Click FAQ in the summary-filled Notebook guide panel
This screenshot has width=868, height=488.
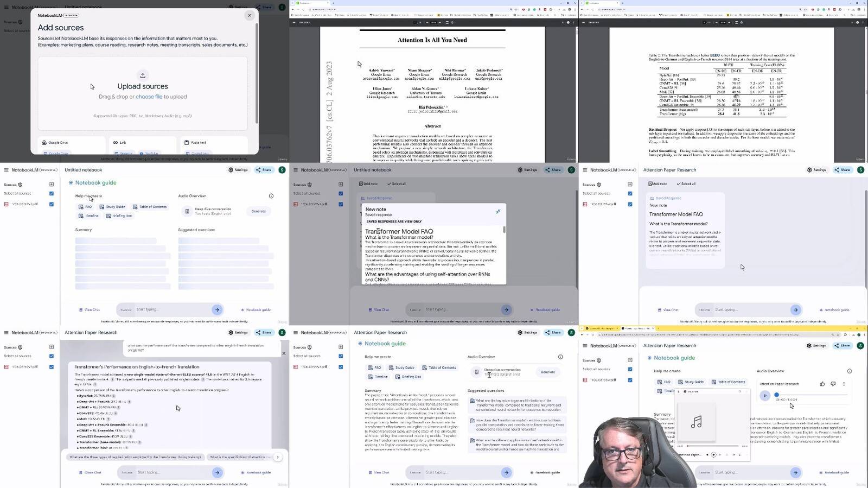point(374,367)
